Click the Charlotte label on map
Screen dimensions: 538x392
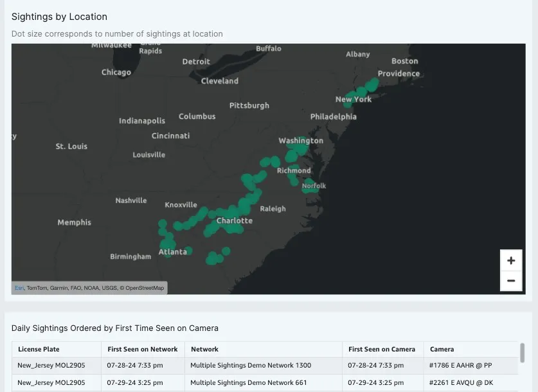tap(235, 220)
